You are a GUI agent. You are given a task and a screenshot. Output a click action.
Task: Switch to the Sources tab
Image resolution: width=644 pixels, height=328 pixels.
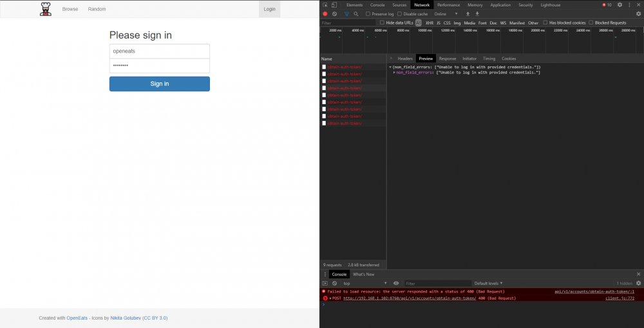point(399,5)
